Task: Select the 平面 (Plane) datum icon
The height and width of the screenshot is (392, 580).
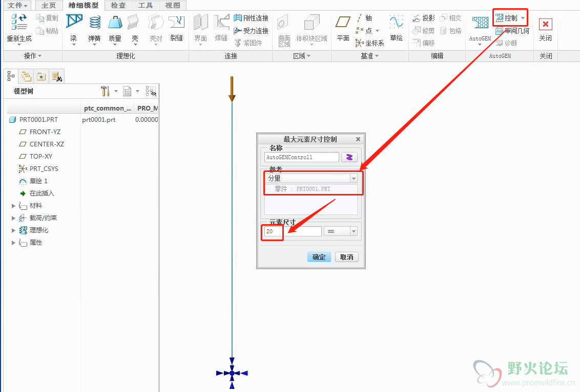Action: pos(343,23)
